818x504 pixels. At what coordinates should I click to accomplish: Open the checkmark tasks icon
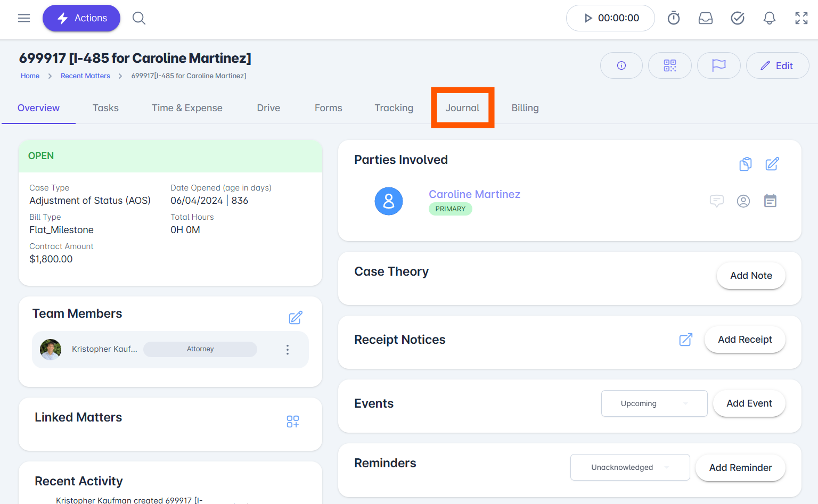point(738,18)
